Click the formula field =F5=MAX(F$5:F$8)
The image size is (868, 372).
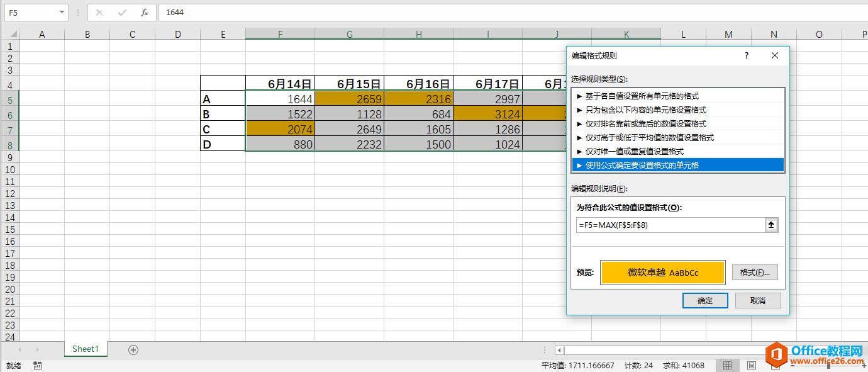pos(670,225)
